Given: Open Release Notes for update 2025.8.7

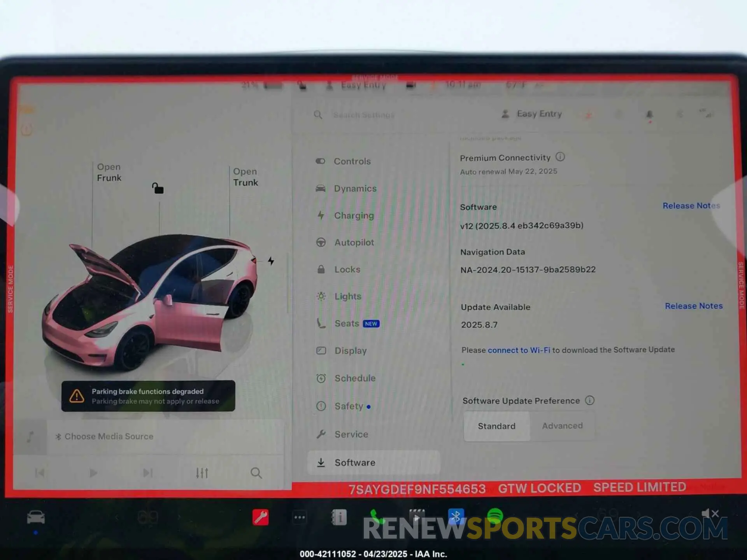Looking at the screenshot, I should (x=694, y=306).
